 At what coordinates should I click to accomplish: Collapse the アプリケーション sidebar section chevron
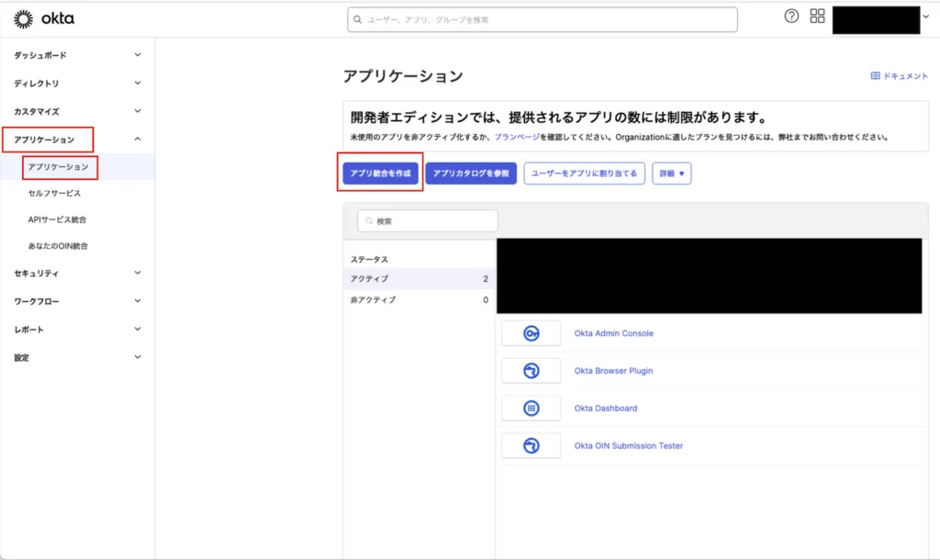coord(138,140)
